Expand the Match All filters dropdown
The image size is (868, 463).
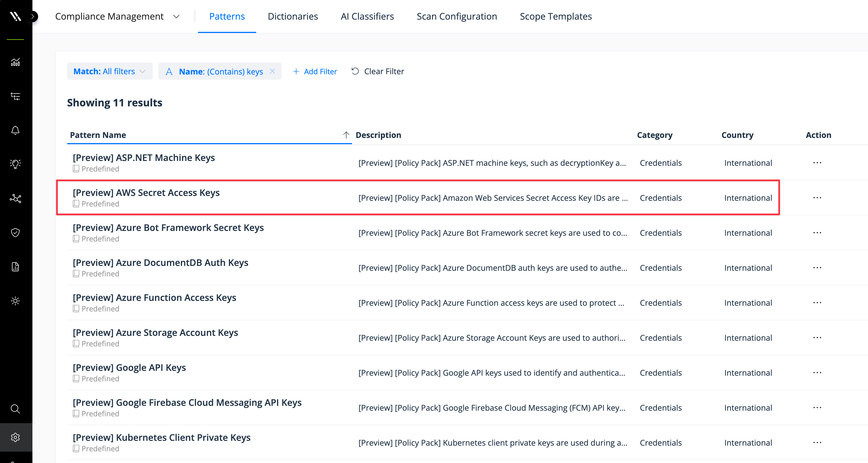click(109, 71)
